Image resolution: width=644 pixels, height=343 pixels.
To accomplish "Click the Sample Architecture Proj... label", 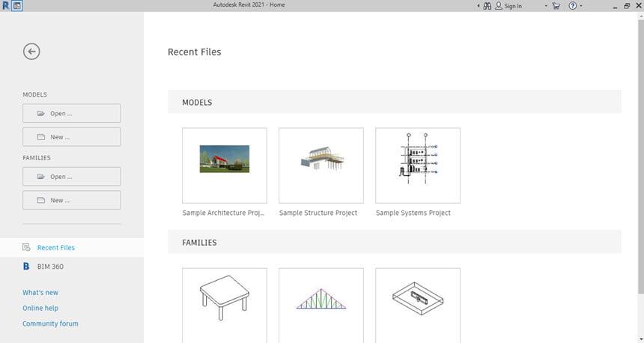I will tap(223, 213).
